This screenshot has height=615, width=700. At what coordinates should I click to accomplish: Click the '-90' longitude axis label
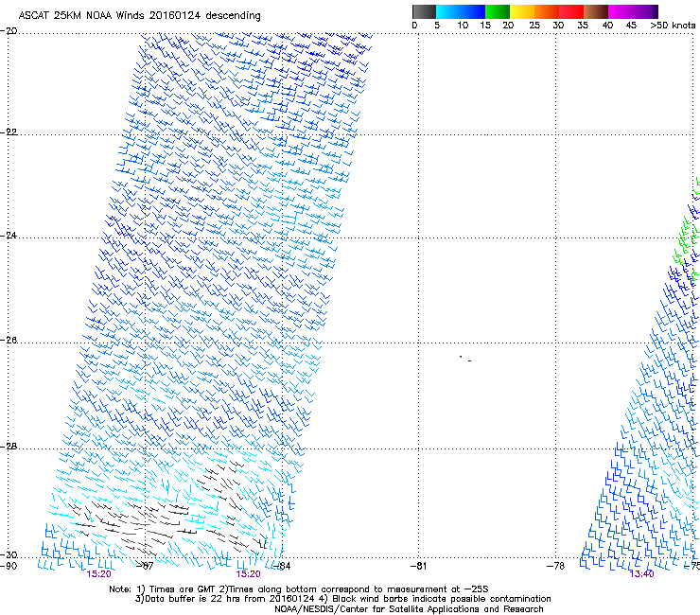pyautogui.click(x=9, y=567)
